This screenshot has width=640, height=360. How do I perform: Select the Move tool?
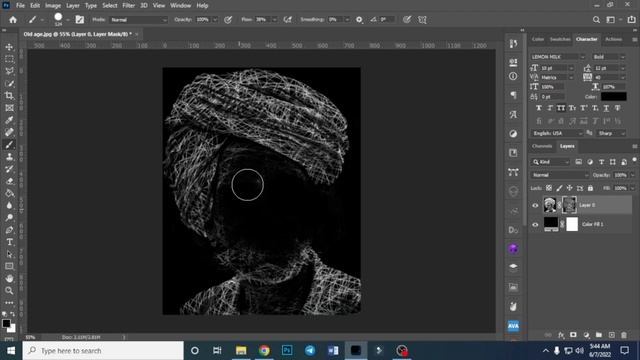[x=9, y=47]
